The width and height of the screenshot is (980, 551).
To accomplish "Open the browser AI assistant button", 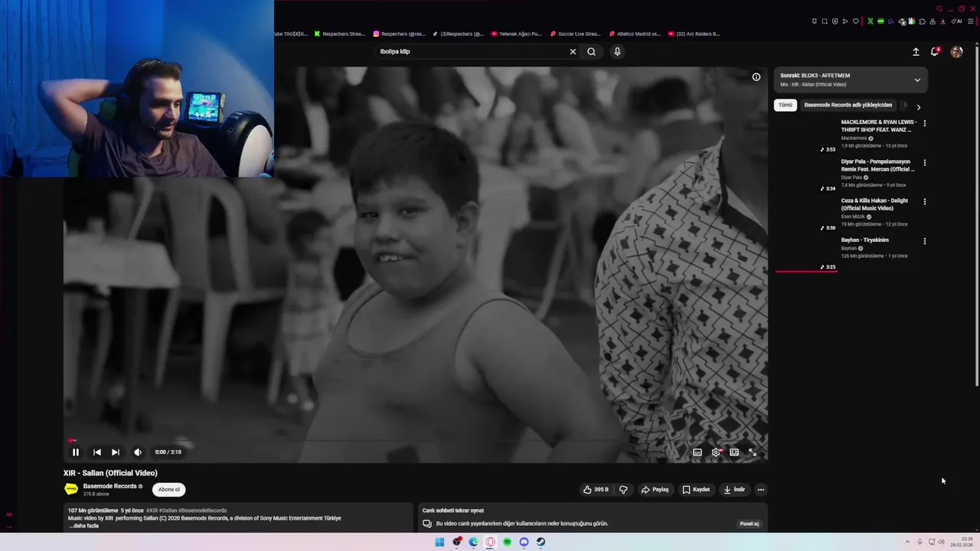I will point(957,21).
